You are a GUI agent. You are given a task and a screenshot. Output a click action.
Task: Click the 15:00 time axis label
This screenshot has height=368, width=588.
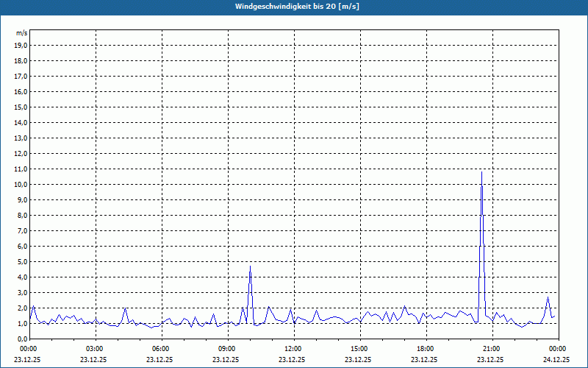click(359, 349)
